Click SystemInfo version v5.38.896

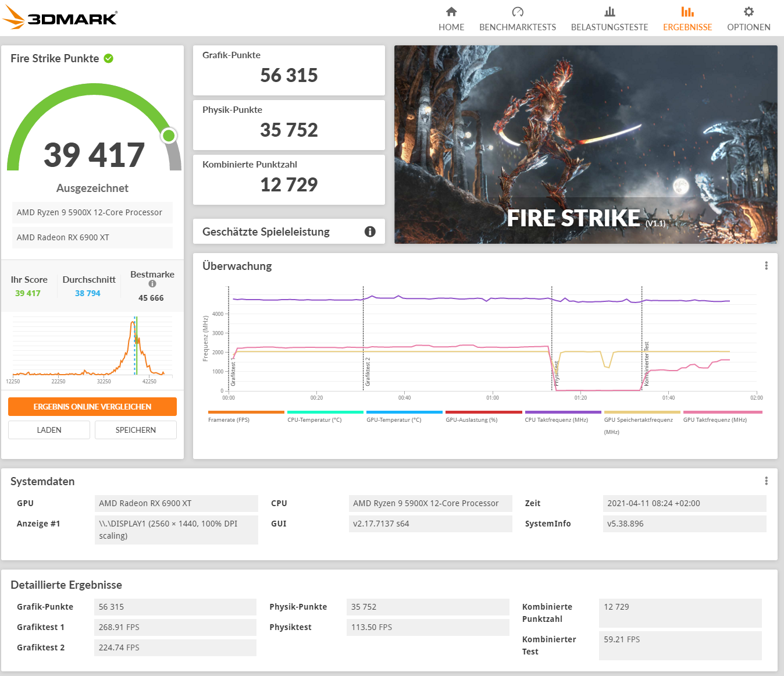click(x=685, y=524)
